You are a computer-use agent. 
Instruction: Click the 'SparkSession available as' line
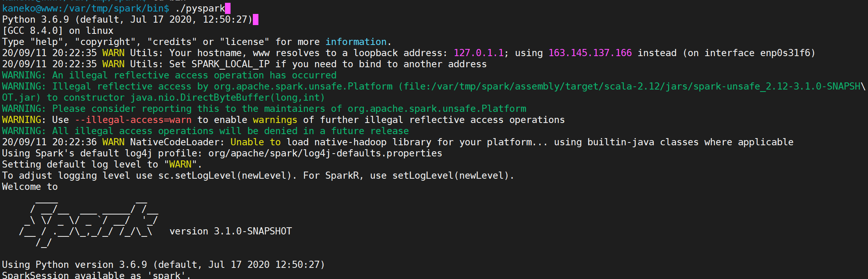click(97, 275)
